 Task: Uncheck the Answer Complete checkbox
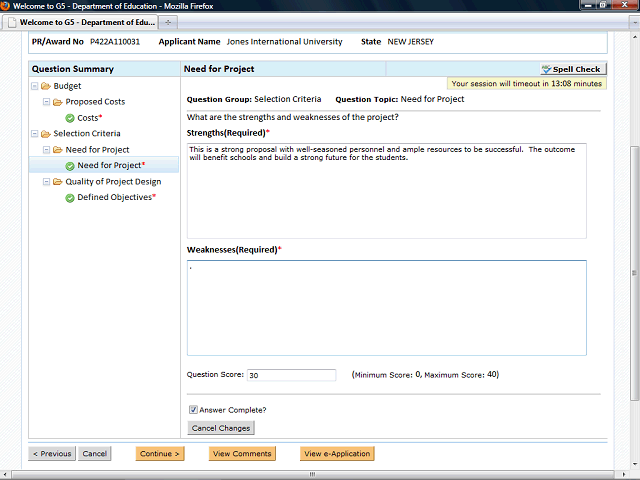(193, 409)
